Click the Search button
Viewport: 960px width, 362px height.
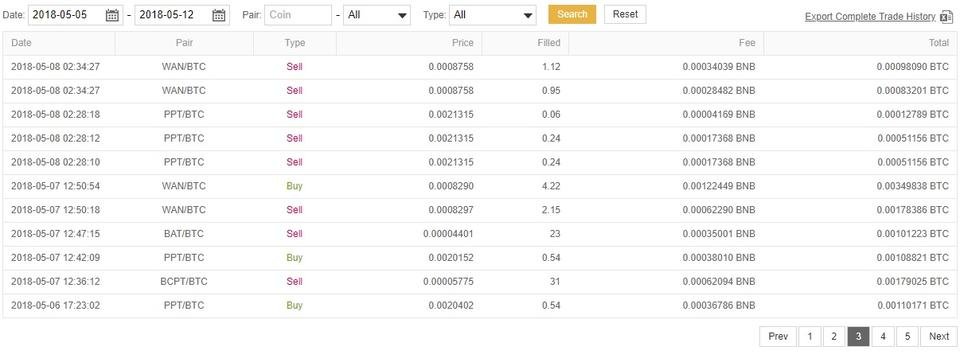click(572, 14)
